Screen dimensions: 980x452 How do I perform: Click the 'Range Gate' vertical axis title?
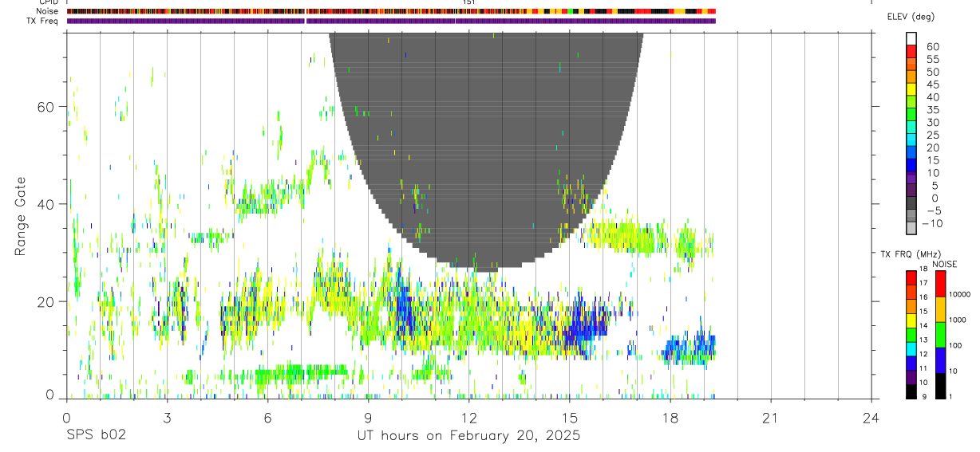(19, 216)
